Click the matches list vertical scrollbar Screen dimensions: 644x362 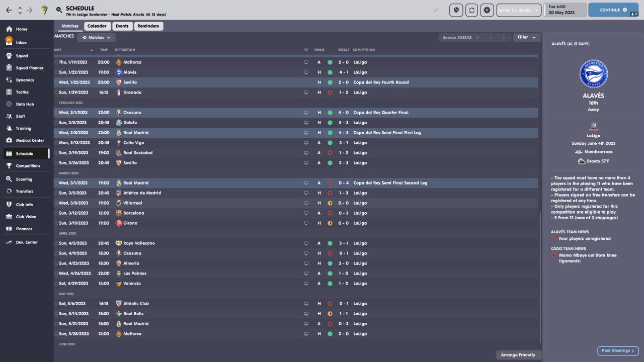pos(540,282)
